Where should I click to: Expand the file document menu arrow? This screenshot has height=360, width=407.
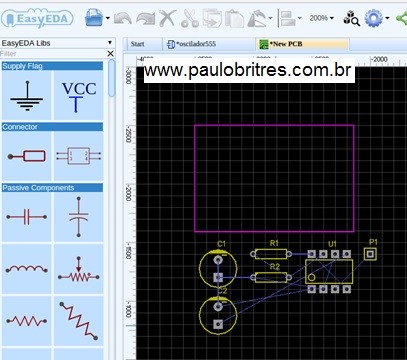click(x=108, y=18)
